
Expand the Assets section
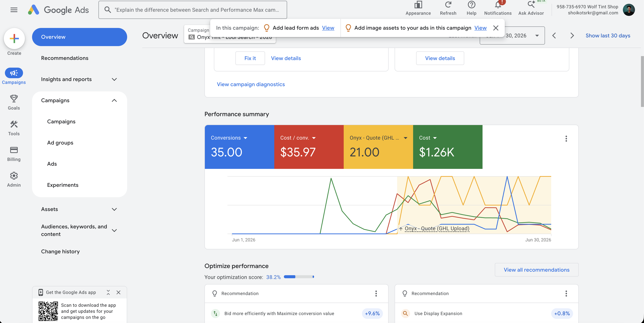coord(114,209)
